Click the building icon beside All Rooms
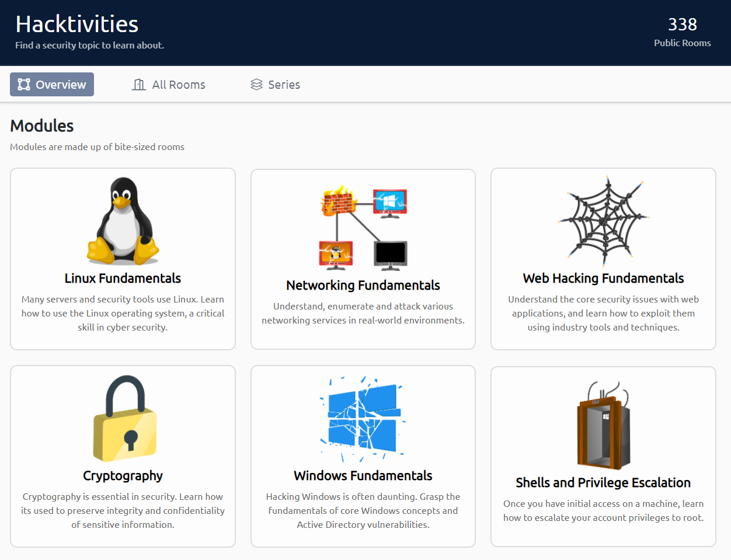This screenshot has height=560, width=731. (138, 84)
